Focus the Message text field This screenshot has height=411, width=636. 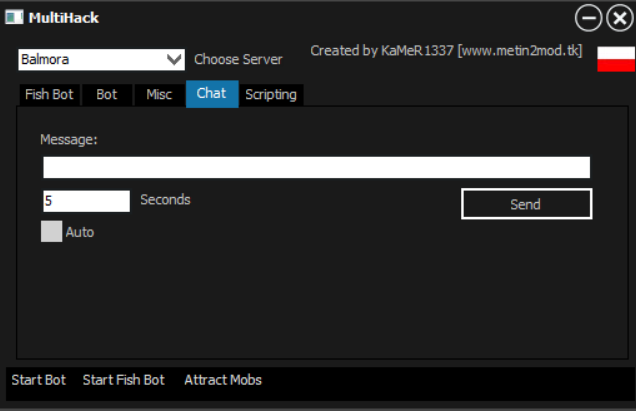(316, 167)
